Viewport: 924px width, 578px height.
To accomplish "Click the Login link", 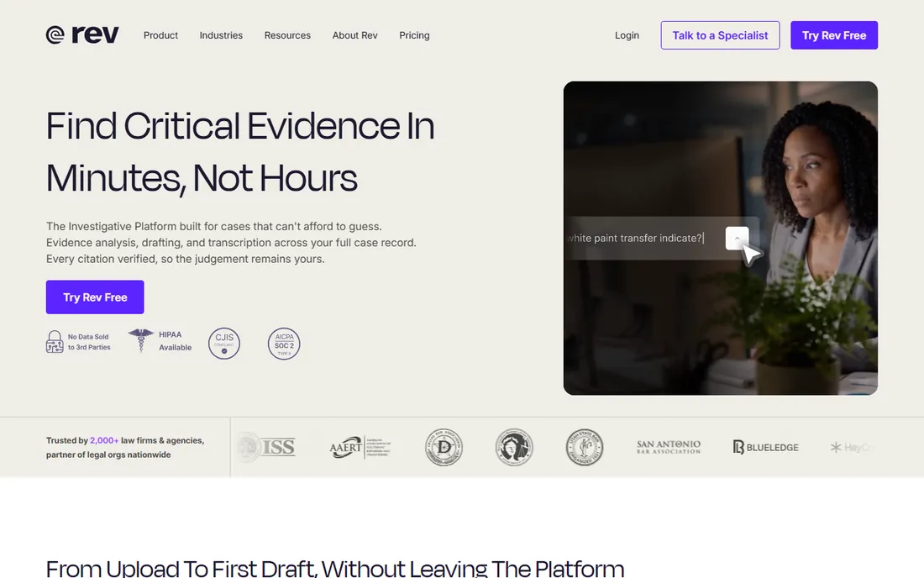I will [627, 35].
